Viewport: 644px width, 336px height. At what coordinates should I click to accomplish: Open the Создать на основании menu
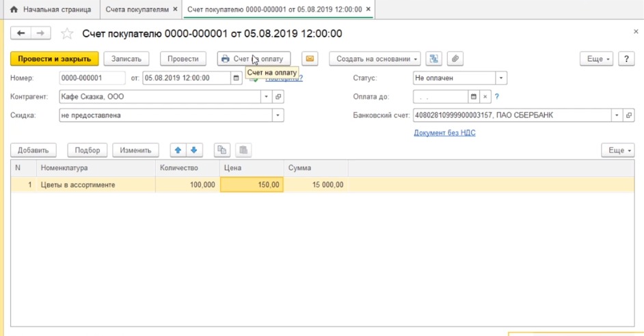(x=377, y=59)
